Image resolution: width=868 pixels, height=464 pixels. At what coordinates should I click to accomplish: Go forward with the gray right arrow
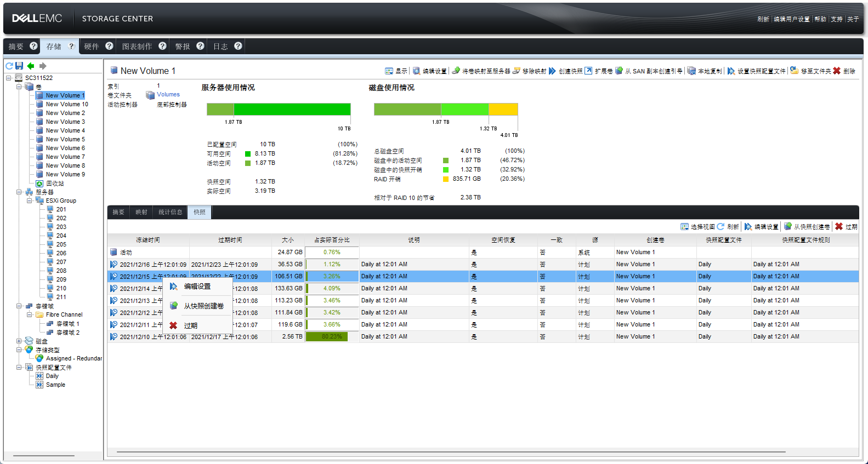43,66
